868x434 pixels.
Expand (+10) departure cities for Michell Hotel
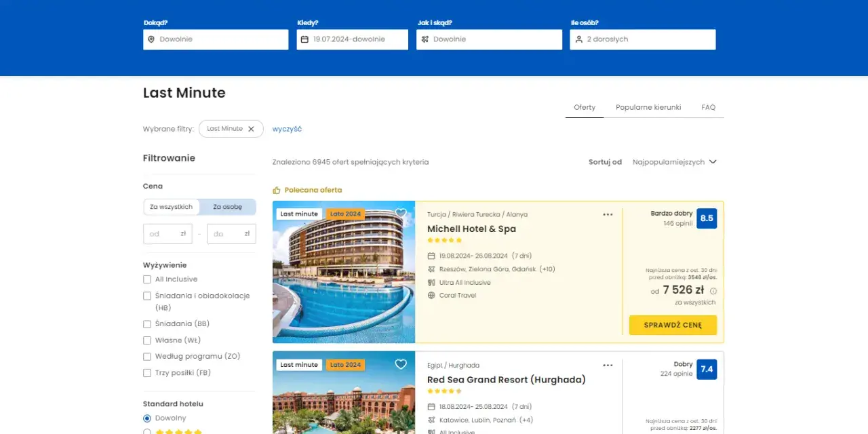(x=547, y=269)
